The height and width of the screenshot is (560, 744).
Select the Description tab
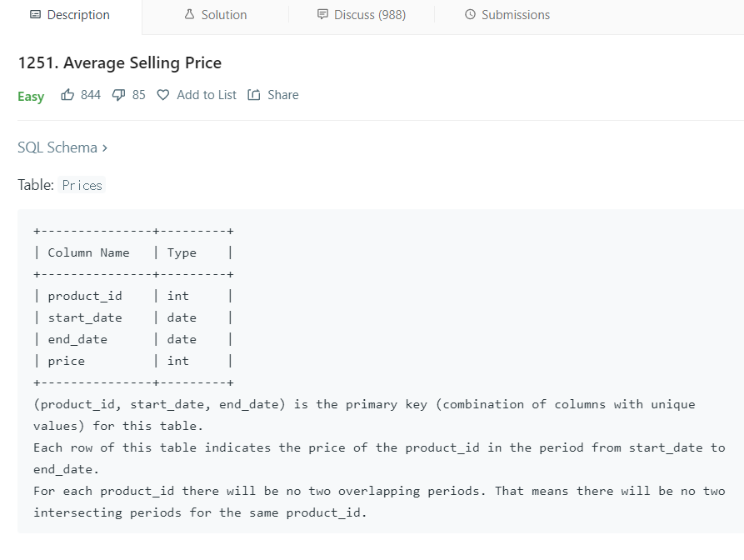pyautogui.click(x=77, y=15)
